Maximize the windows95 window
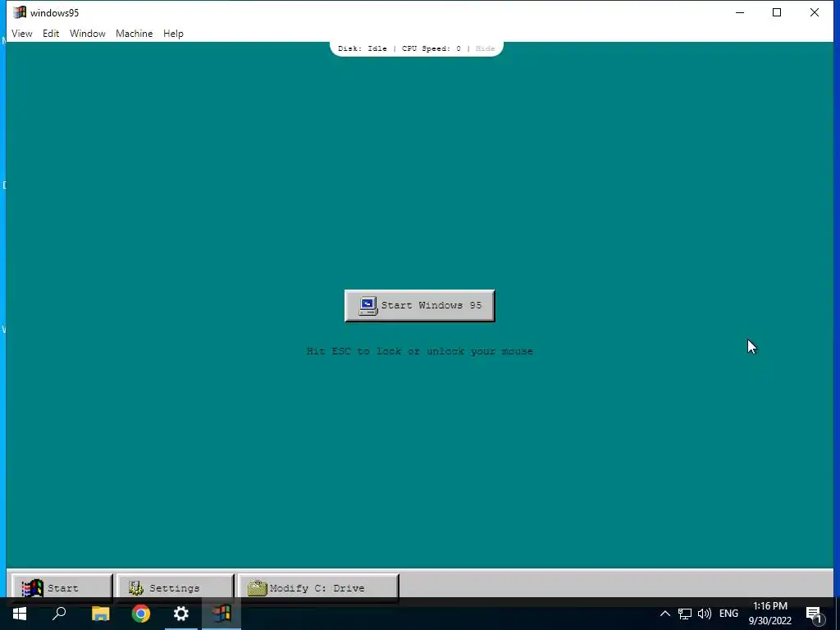The width and height of the screenshot is (840, 630). 777,12
